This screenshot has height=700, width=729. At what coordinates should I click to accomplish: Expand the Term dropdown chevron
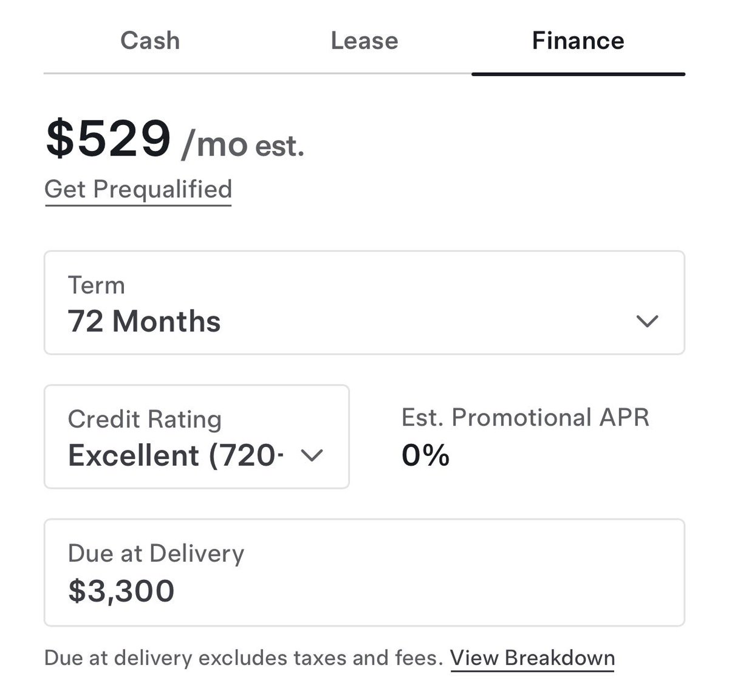coord(647,321)
